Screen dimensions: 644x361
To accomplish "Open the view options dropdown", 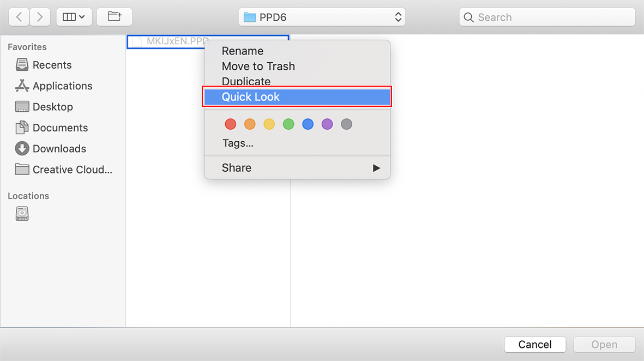I will pyautogui.click(x=74, y=16).
